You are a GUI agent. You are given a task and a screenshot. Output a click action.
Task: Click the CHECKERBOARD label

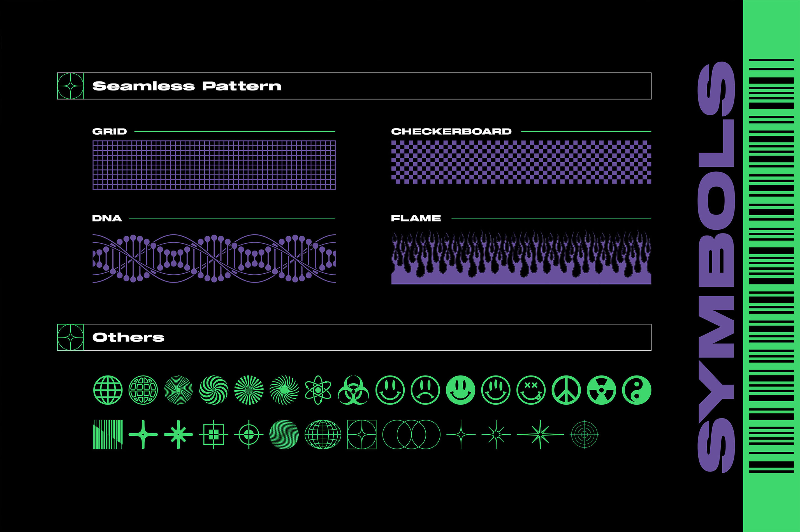pos(451,131)
